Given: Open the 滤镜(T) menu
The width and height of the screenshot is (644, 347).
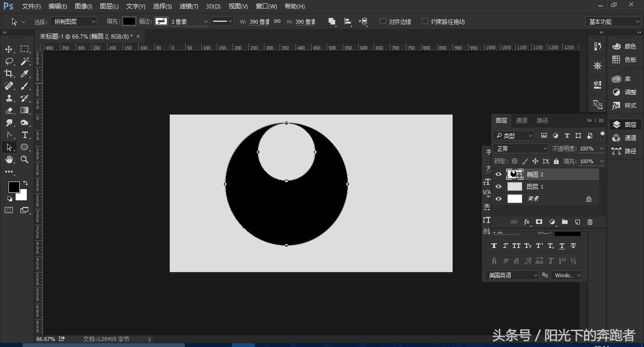Looking at the screenshot, I should tap(189, 6).
